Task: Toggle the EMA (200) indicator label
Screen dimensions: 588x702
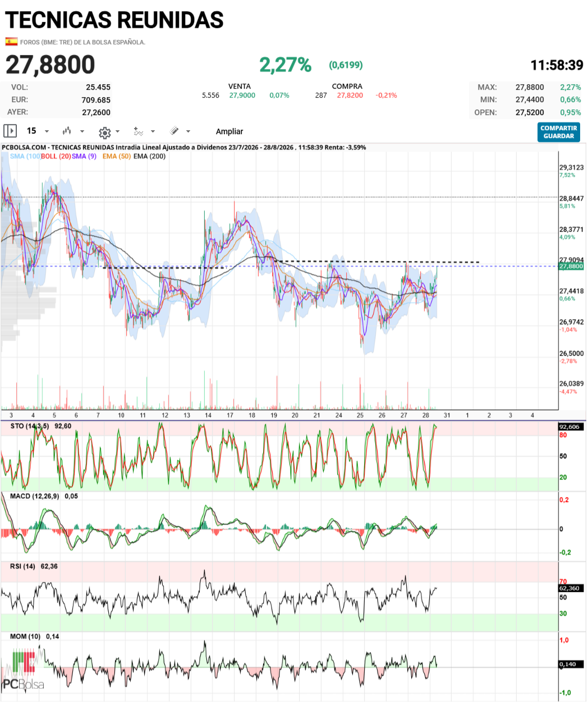Action: (x=149, y=156)
